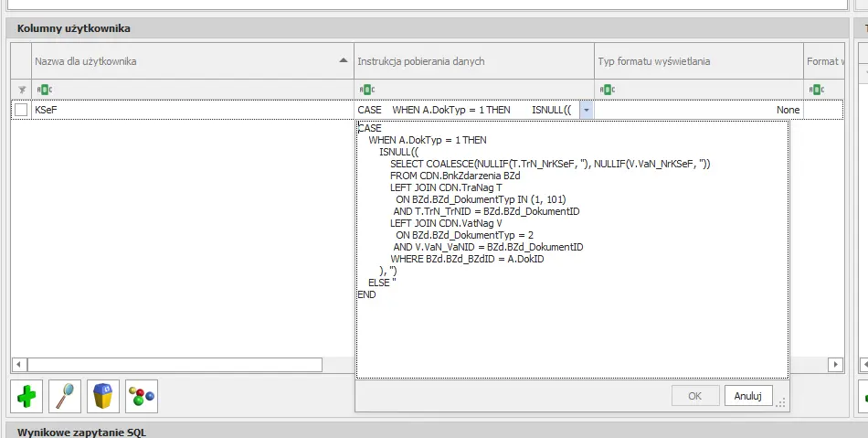Click the Anuluj button
The width and height of the screenshot is (868, 438).
click(748, 396)
